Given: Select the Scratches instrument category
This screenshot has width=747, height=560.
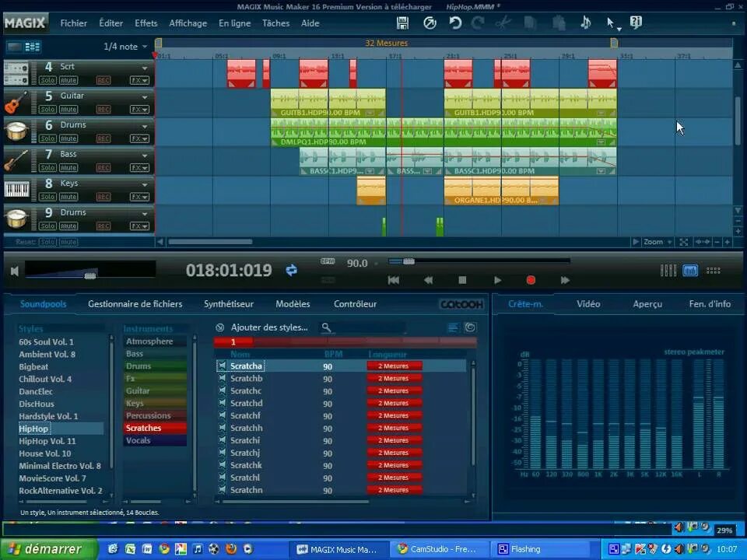Looking at the screenshot, I should [155, 428].
